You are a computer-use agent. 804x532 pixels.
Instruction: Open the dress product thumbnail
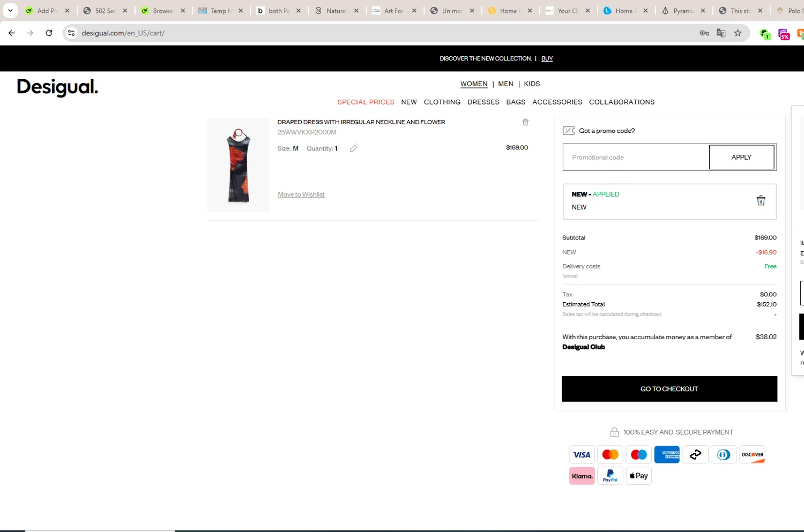(x=239, y=165)
